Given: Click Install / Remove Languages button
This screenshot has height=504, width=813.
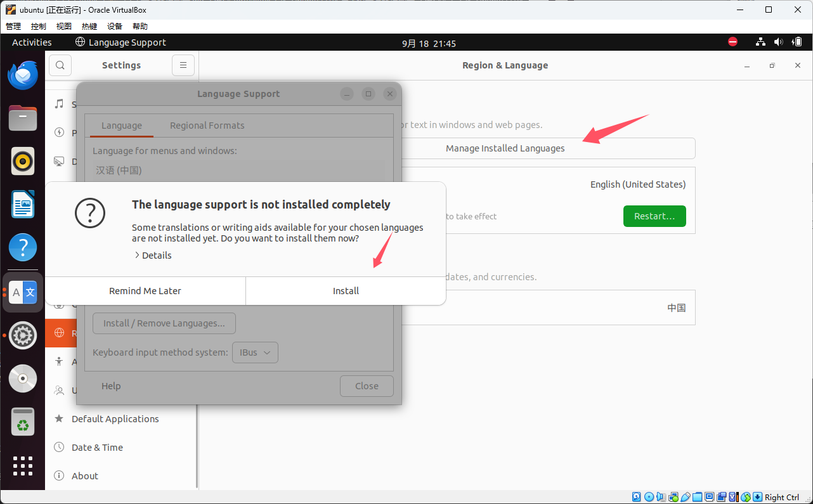Looking at the screenshot, I should tap(164, 323).
